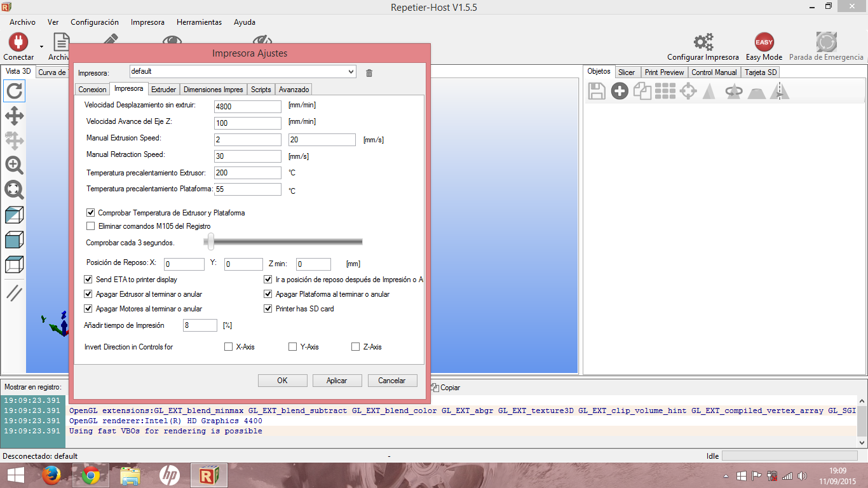The image size is (868, 488).
Task: Click the Manual Retraction Speed field
Action: click(x=248, y=156)
